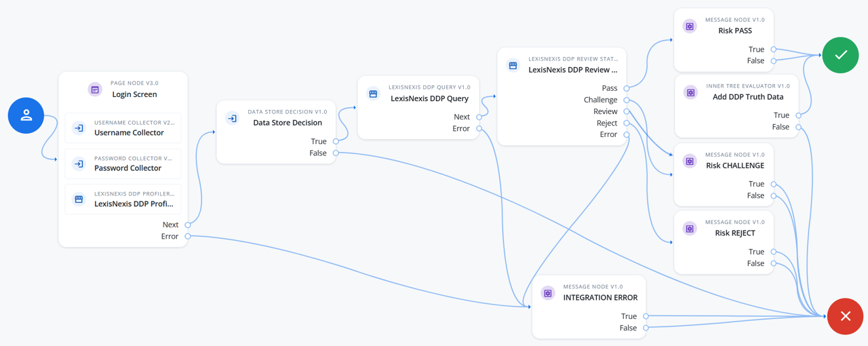Click the Risk CHALLENGE message node icon

(x=690, y=161)
